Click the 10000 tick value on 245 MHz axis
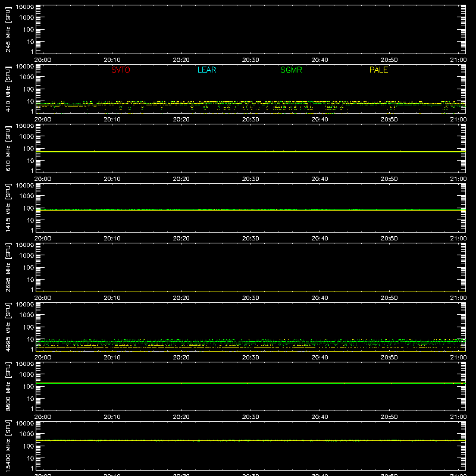Image resolution: width=476 pixels, height=476 pixels. (25, 7)
